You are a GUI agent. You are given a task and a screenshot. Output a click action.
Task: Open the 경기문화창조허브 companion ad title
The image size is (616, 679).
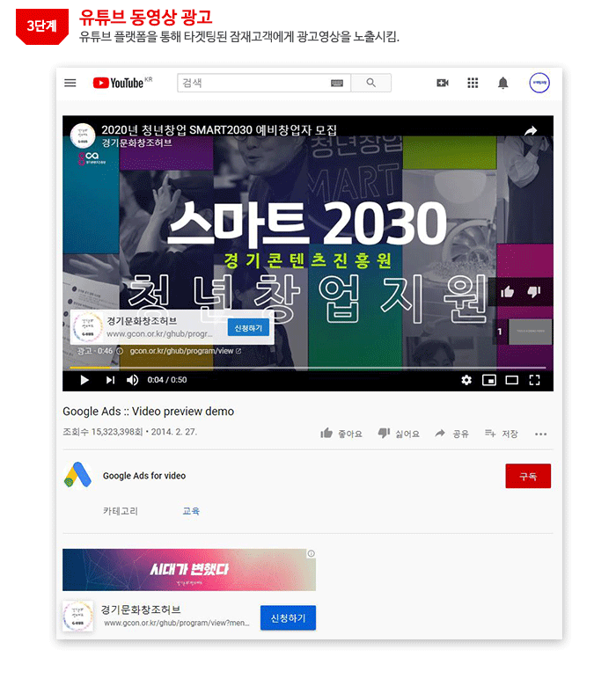[141, 610]
